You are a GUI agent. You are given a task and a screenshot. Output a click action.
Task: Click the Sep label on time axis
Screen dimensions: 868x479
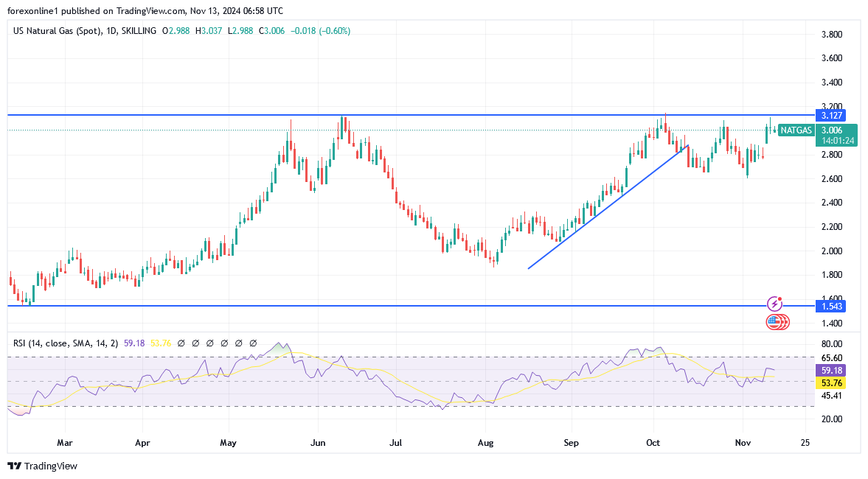(x=571, y=442)
